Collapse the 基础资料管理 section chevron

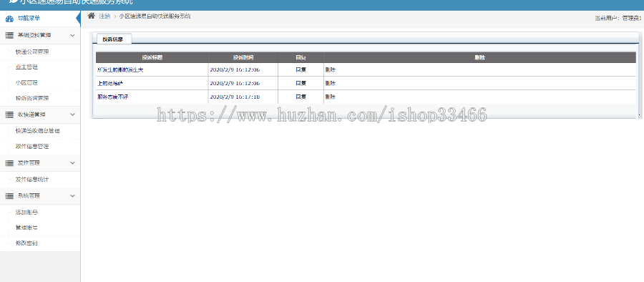coord(72,35)
